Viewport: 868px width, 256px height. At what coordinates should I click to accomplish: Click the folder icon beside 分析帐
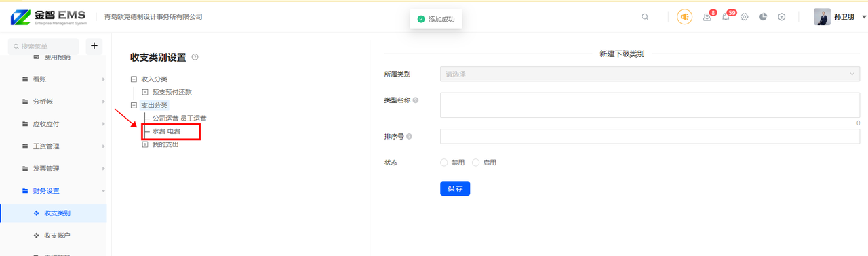click(x=26, y=102)
